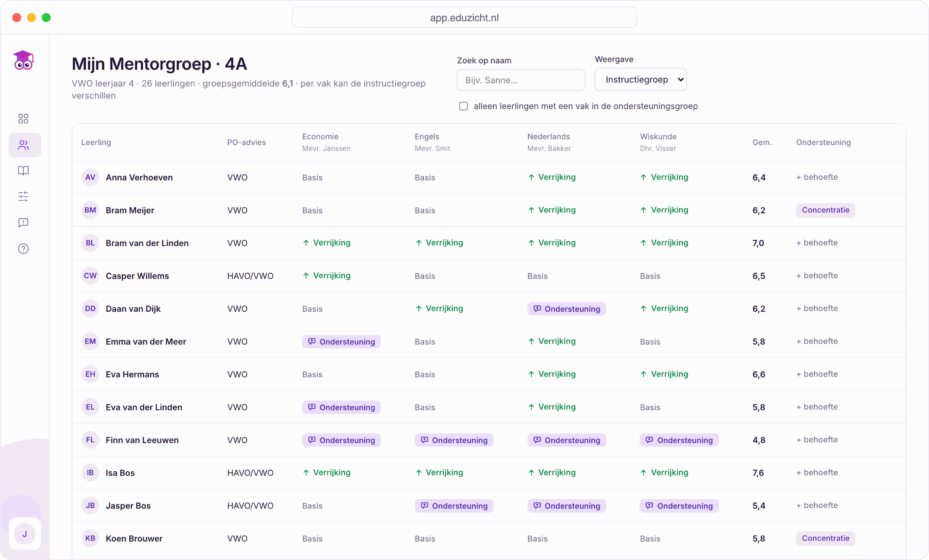Open the book icon in sidebar
This screenshot has width=929, height=560.
[x=23, y=170]
